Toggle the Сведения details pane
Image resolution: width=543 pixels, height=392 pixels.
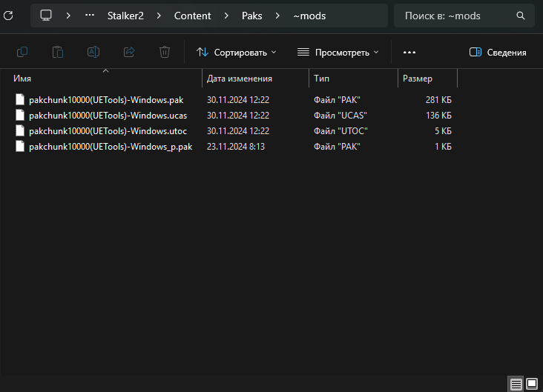(498, 53)
